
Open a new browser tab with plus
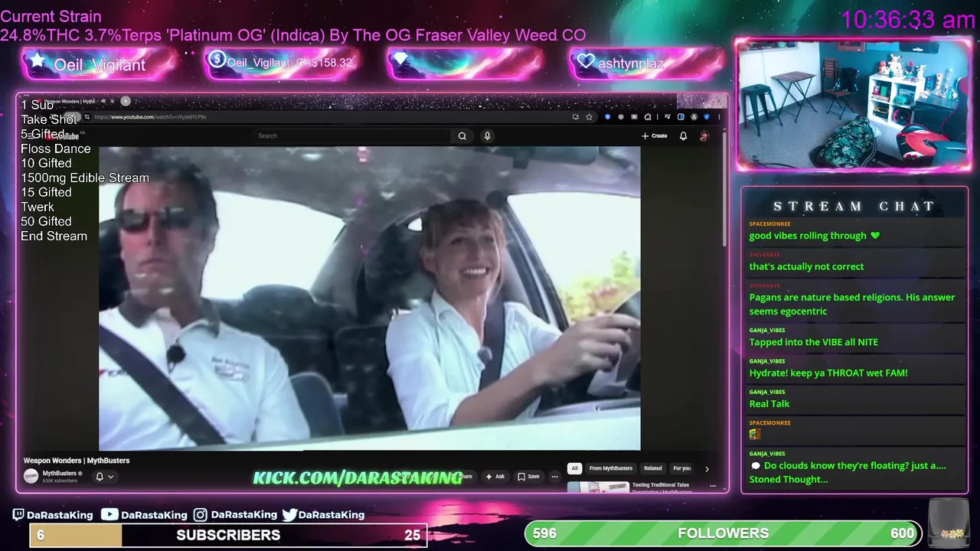click(126, 101)
